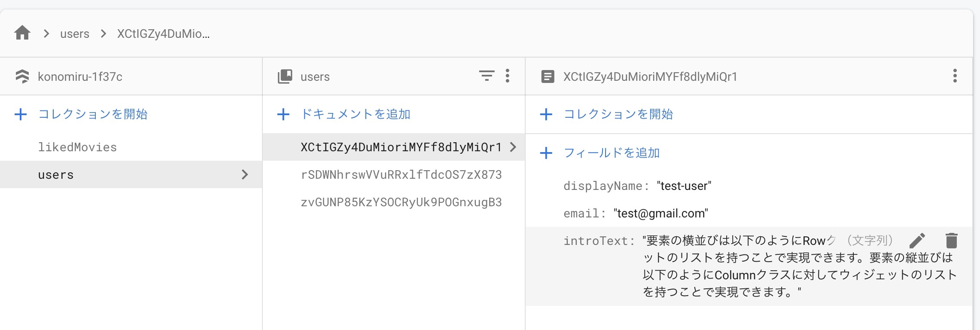Screen dimensions: 980x330
Task: Click users in the breadcrumb path
Action: [x=75, y=34]
